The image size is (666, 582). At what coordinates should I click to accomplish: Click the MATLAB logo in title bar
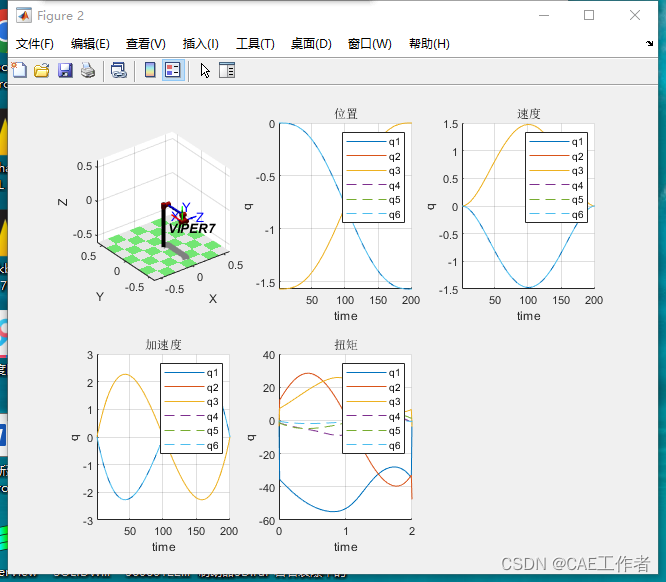click(x=23, y=16)
